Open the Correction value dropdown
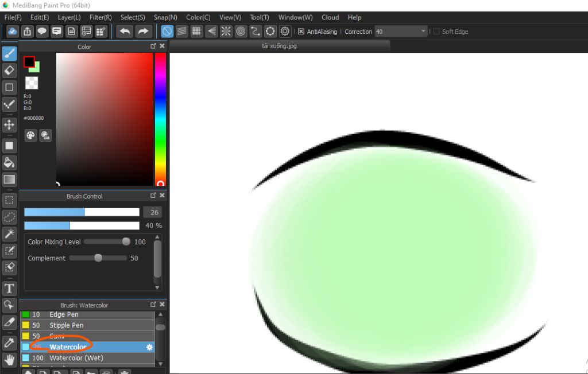Viewport: 588px width, 374px height. tap(401, 32)
